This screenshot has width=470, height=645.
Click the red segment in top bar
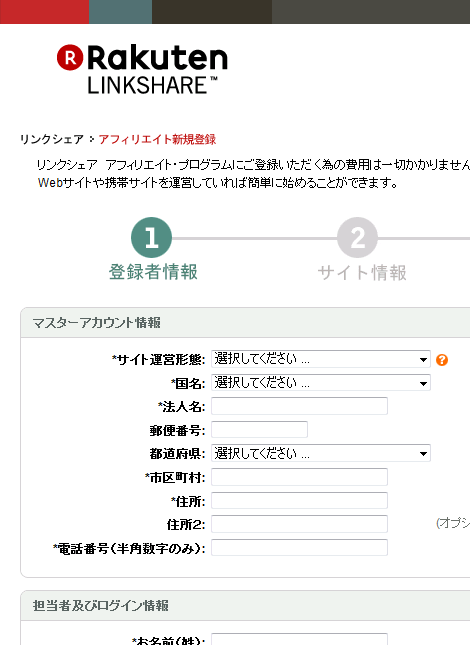[x=44, y=12]
